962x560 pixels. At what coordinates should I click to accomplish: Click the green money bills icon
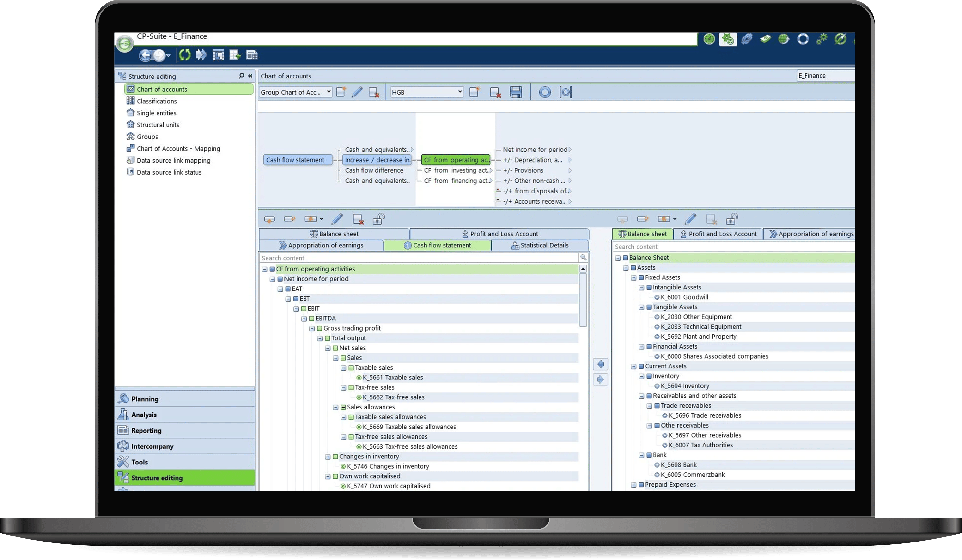(765, 39)
